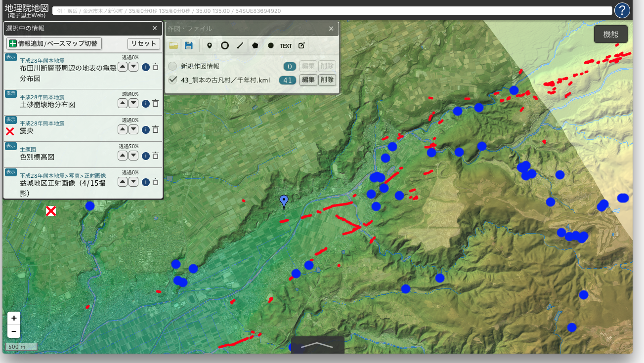The width and height of the screenshot is (644, 363).
Task: Click the location search input field
Action: point(331,11)
